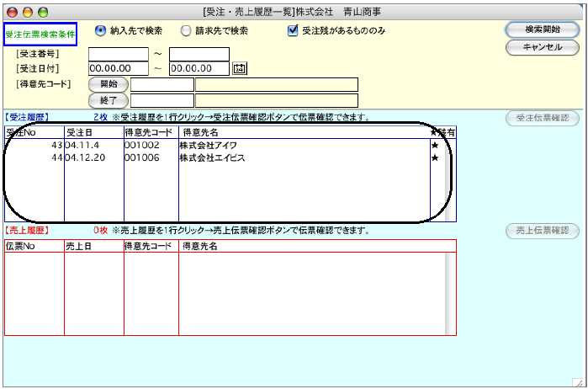Click the 開始 customer code button
Image resolution: width=588 pixels, height=389 pixels.
(x=109, y=84)
